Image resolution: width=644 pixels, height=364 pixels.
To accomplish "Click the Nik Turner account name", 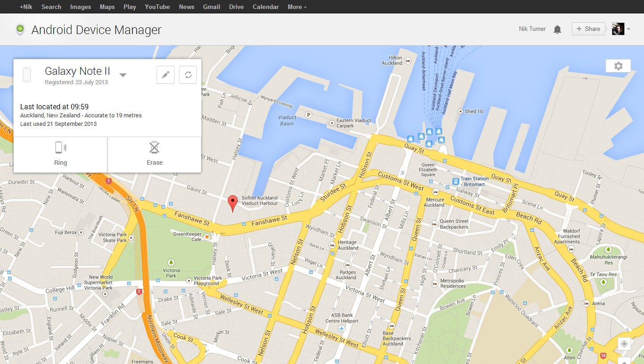I will click(x=532, y=29).
